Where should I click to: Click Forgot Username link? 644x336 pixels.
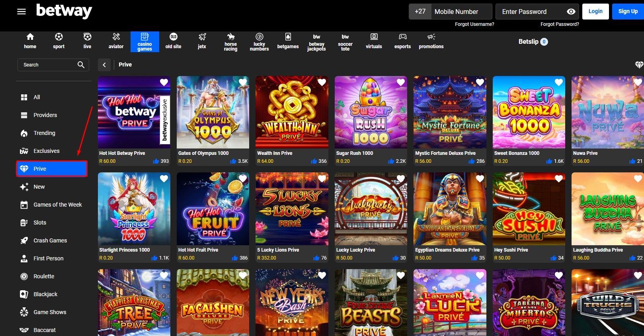(474, 24)
